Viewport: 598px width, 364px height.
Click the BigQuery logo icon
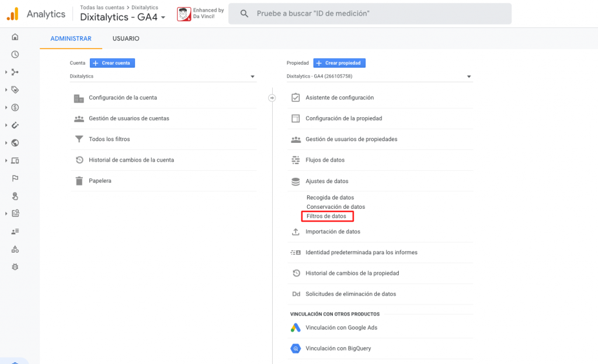pos(295,348)
